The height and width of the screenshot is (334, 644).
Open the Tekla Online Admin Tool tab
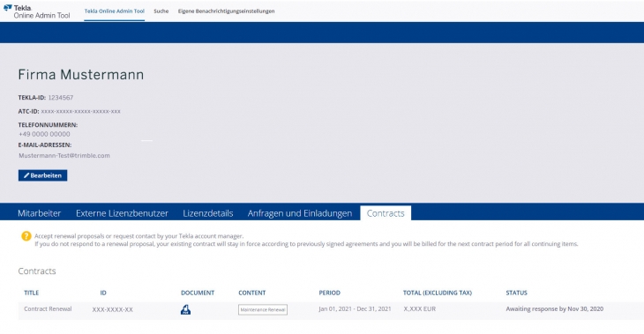[x=114, y=11]
